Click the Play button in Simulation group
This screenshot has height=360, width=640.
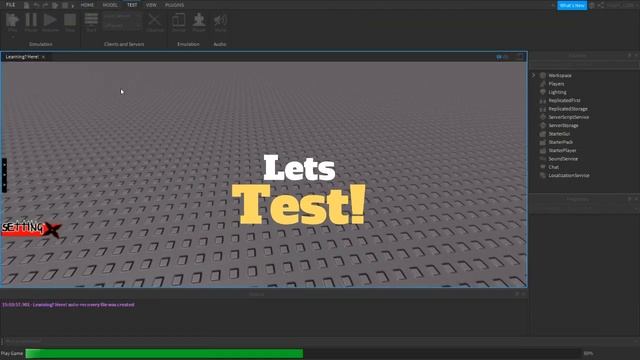pyautogui.click(x=12, y=22)
